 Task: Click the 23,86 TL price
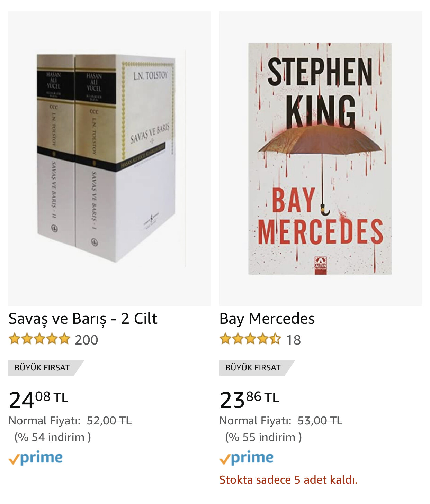coord(249,400)
